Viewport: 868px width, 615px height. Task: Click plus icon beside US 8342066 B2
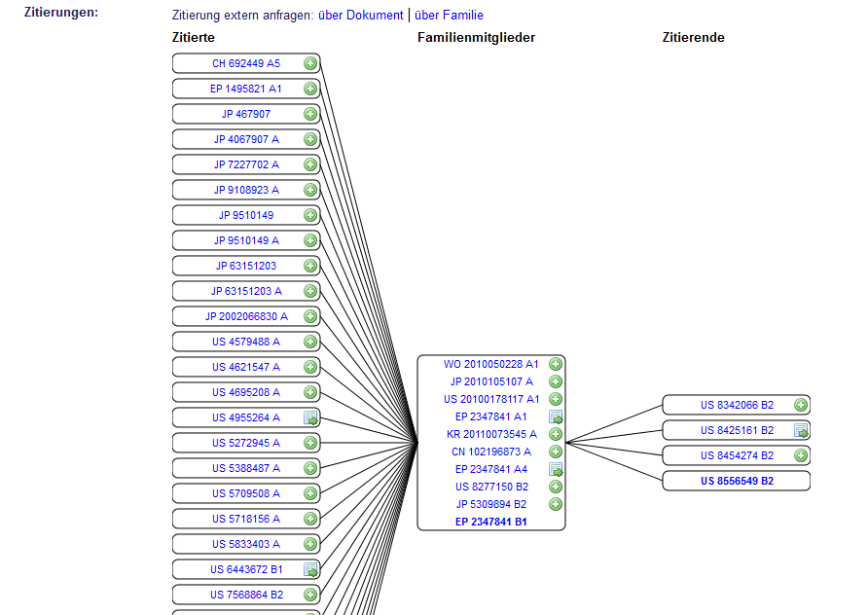(801, 405)
